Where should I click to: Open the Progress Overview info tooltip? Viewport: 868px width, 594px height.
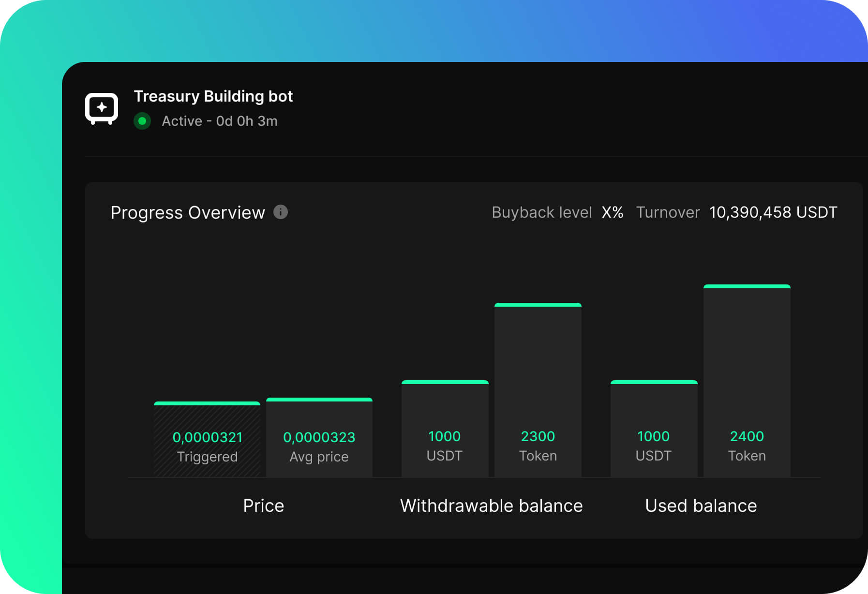[281, 212]
